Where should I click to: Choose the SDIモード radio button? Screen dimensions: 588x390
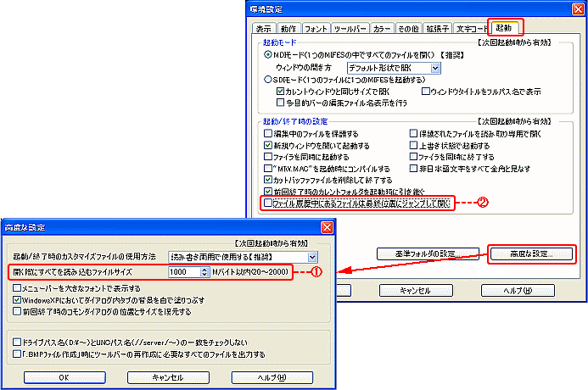click(269, 79)
